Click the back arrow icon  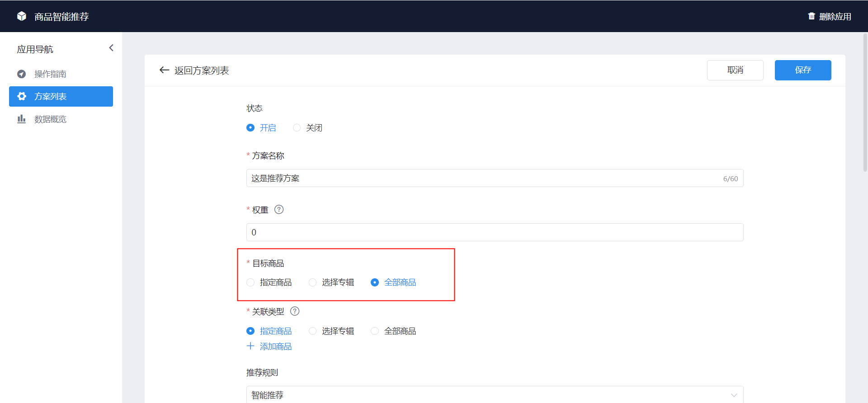[164, 70]
